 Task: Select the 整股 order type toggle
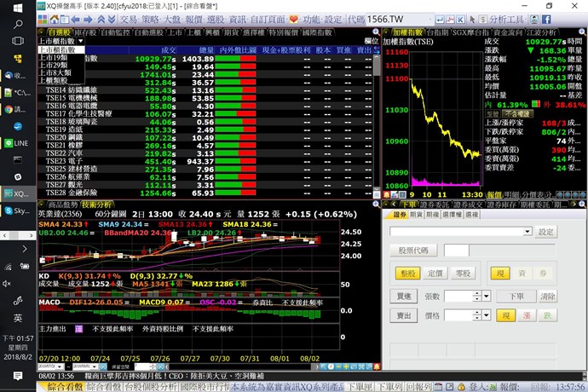point(410,274)
